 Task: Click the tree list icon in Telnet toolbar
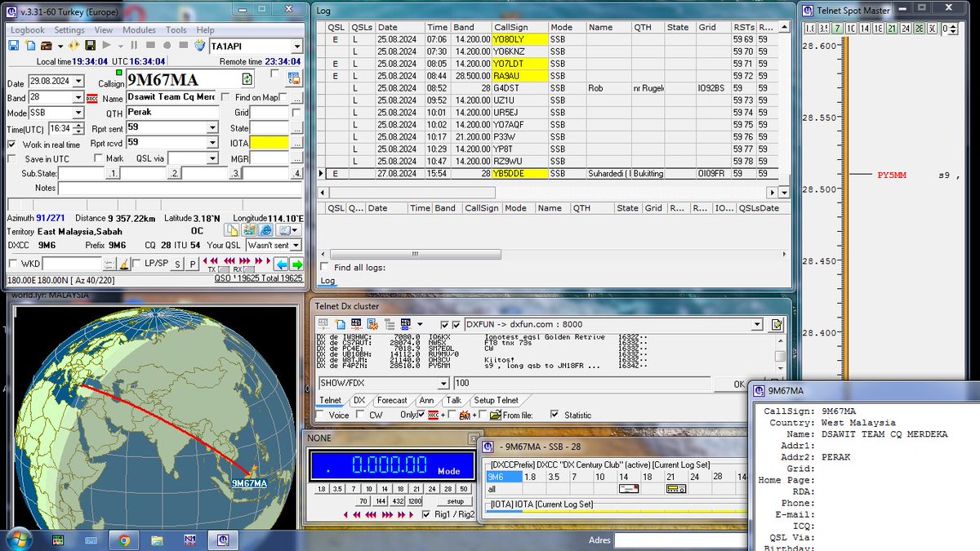(x=390, y=324)
